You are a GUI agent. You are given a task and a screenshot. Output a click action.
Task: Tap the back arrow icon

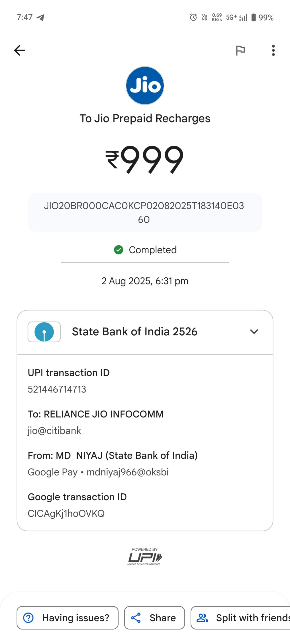click(19, 50)
